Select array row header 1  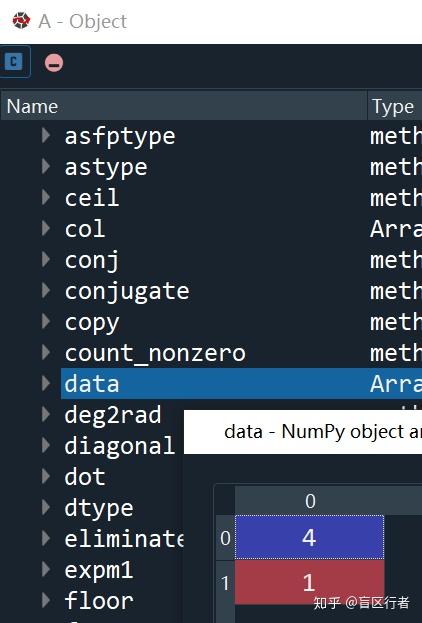(225, 583)
